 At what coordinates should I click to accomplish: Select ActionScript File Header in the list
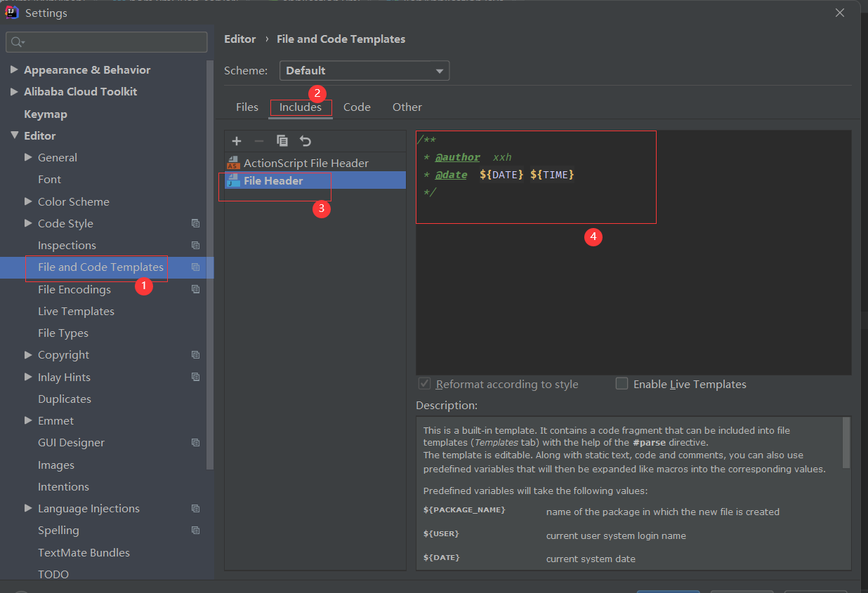point(315,163)
